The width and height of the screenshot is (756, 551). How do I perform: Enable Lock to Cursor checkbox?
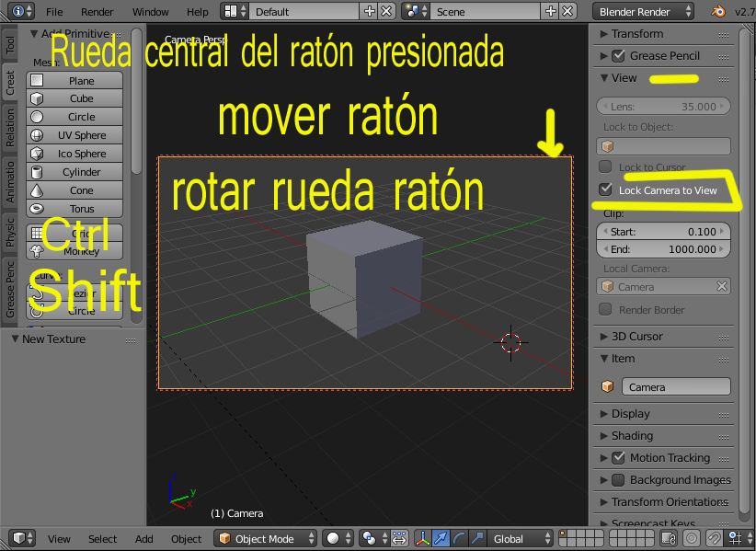click(605, 166)
